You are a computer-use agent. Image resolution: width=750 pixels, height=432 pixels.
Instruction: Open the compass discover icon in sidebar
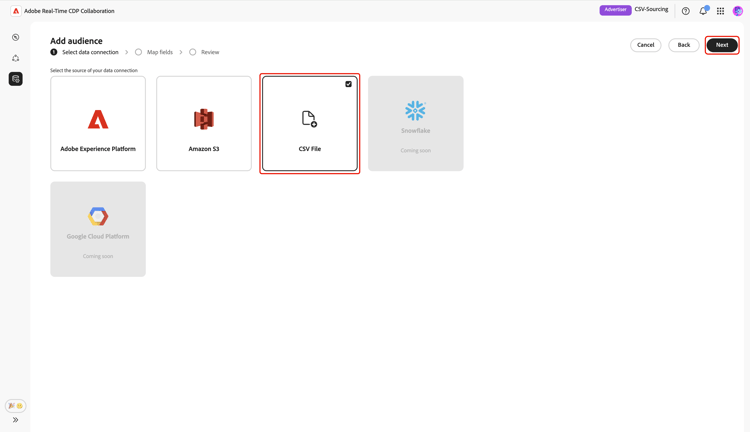16,37
